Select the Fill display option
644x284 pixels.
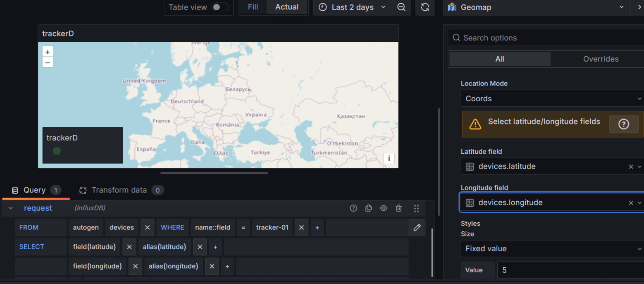(x=253, y=7)
